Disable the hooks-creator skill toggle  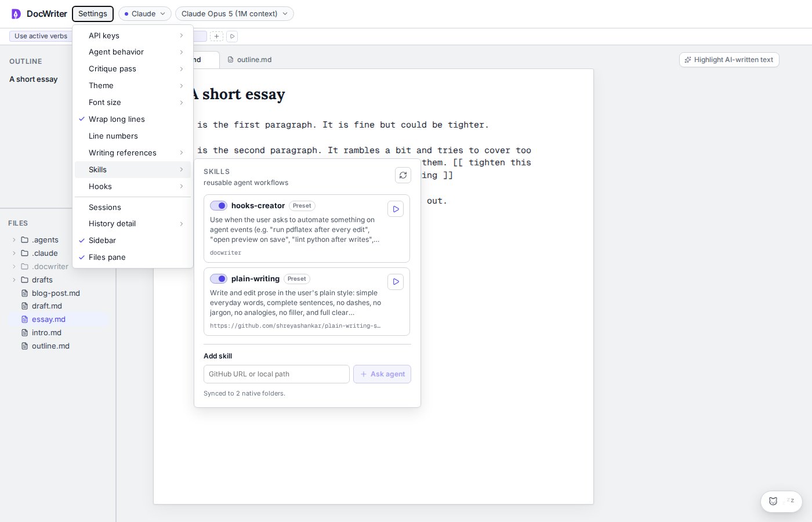click(x=219, y=206)
